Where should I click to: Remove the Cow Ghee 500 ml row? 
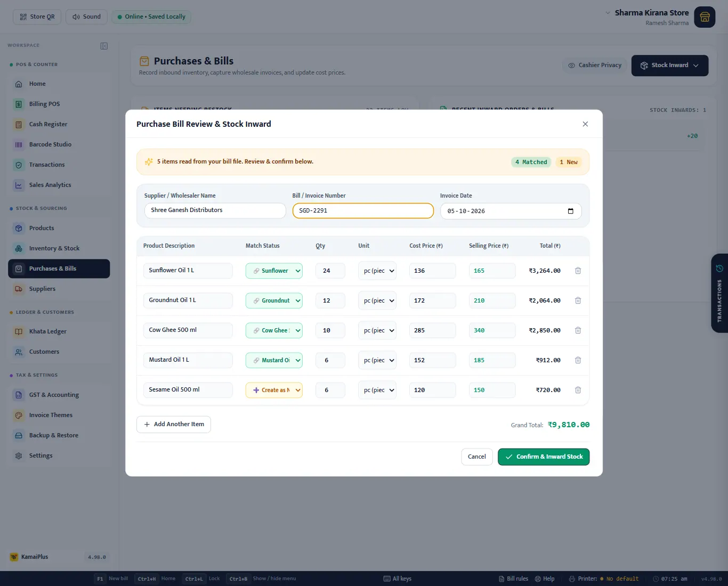(x=578, y=330)
